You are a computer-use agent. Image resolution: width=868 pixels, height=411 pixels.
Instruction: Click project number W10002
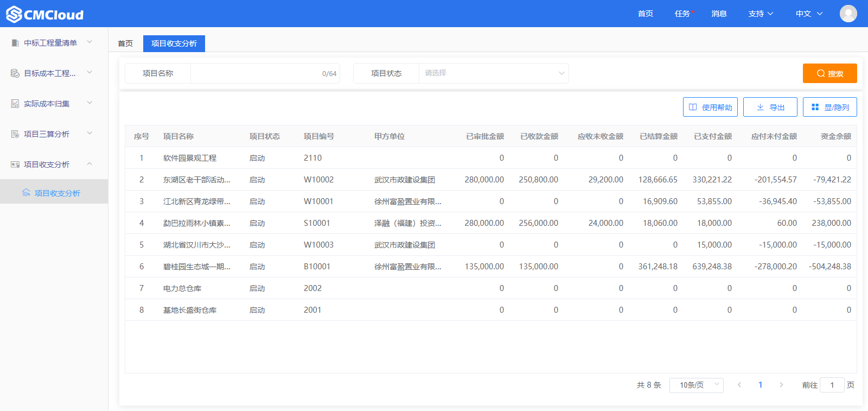click(318, 180)
